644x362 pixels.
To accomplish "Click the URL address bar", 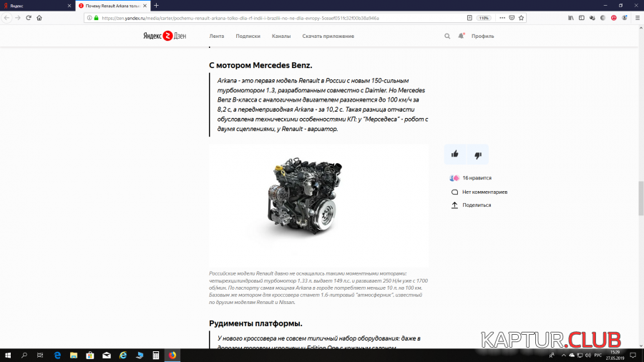I will [272, 18].
